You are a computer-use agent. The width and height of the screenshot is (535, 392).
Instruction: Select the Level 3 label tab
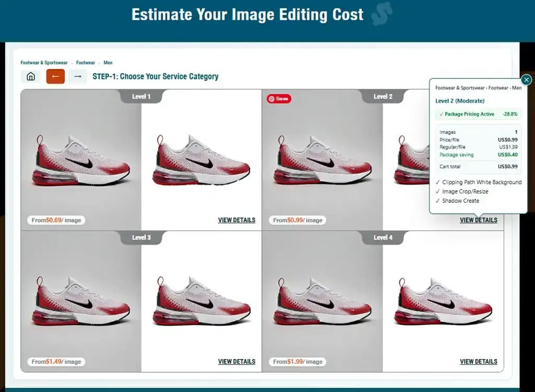click(x=141, y=237)
